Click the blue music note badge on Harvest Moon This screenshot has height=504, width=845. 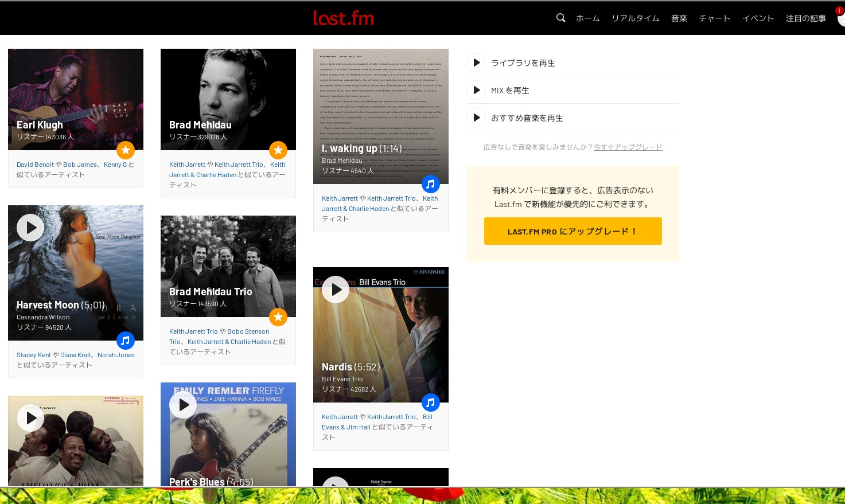(126, 341)
